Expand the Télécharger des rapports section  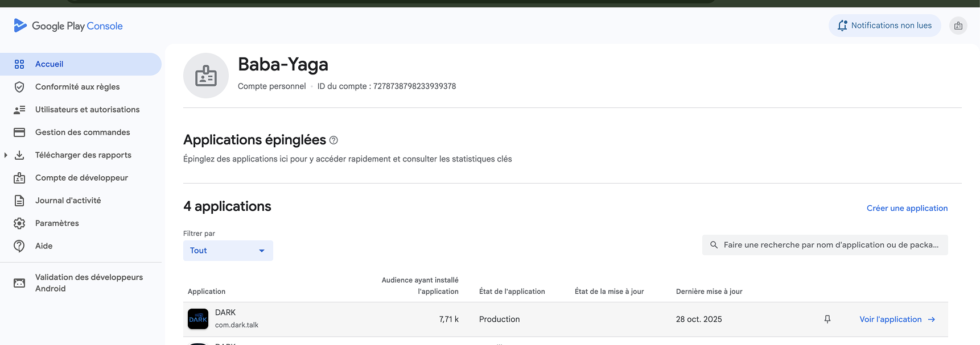[6, 155]
